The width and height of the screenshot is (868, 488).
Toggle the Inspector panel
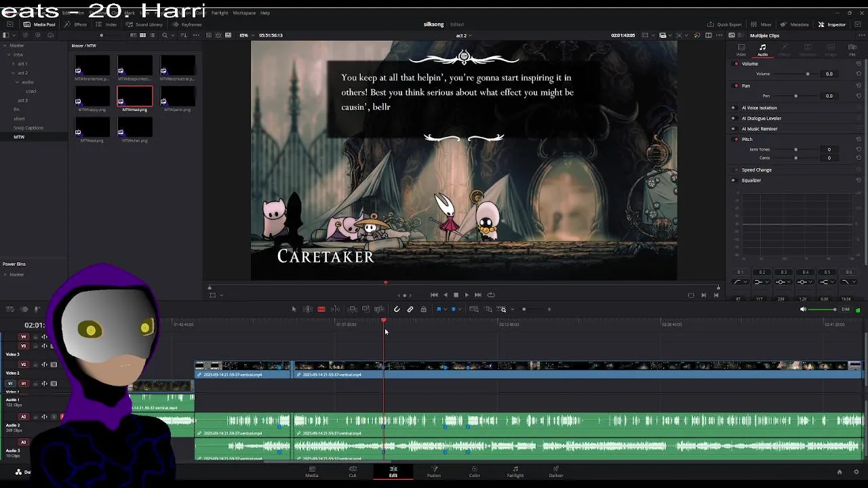[x=832, y=24]
